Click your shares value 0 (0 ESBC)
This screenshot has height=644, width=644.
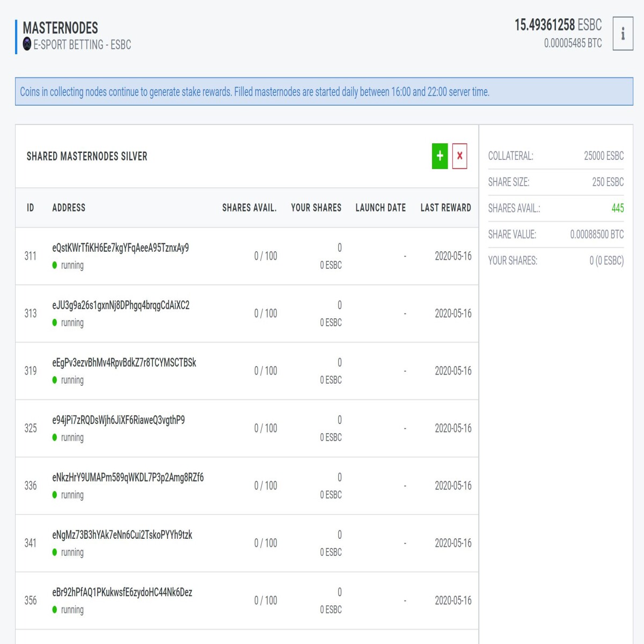click(x=606, y=261)
